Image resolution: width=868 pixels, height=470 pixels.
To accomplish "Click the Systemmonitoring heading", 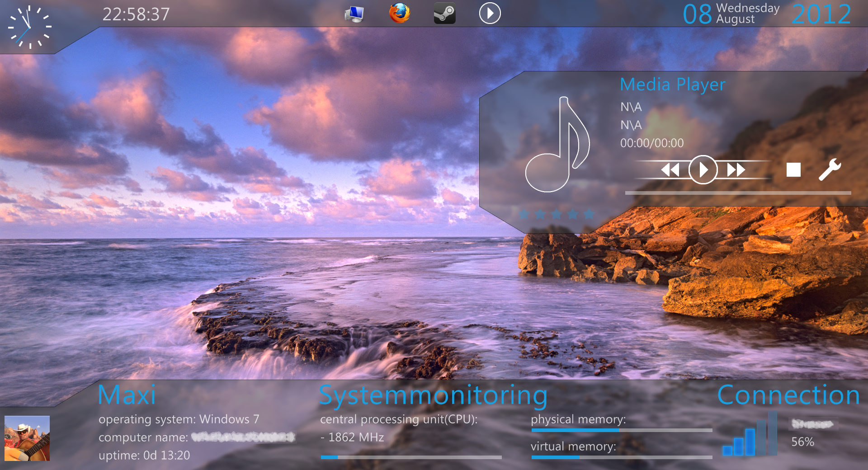I will (x=433, y=396).
